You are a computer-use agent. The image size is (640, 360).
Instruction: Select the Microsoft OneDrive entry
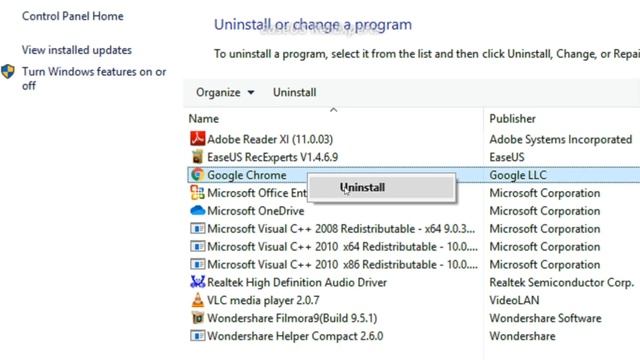256,211
